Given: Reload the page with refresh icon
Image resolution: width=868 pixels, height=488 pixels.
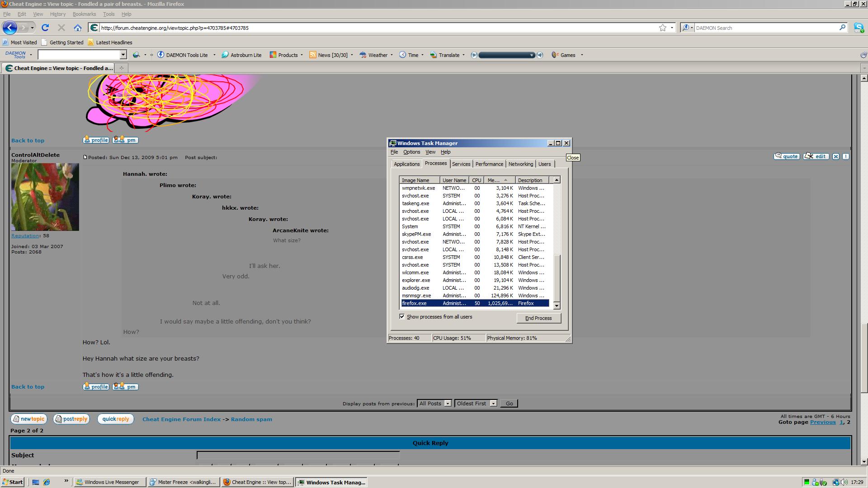Looking at the screenshot, I should tap(45, 28).
